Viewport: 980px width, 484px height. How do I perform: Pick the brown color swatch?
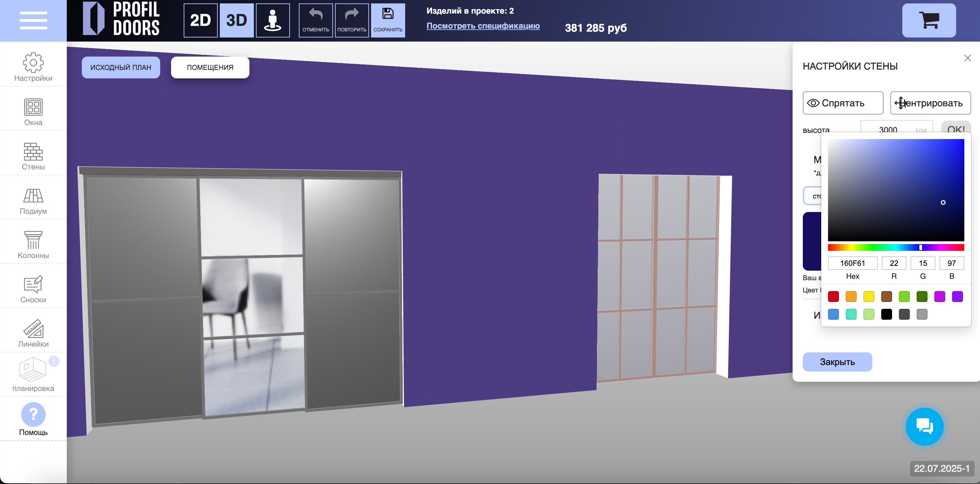(x=886, y=296)
